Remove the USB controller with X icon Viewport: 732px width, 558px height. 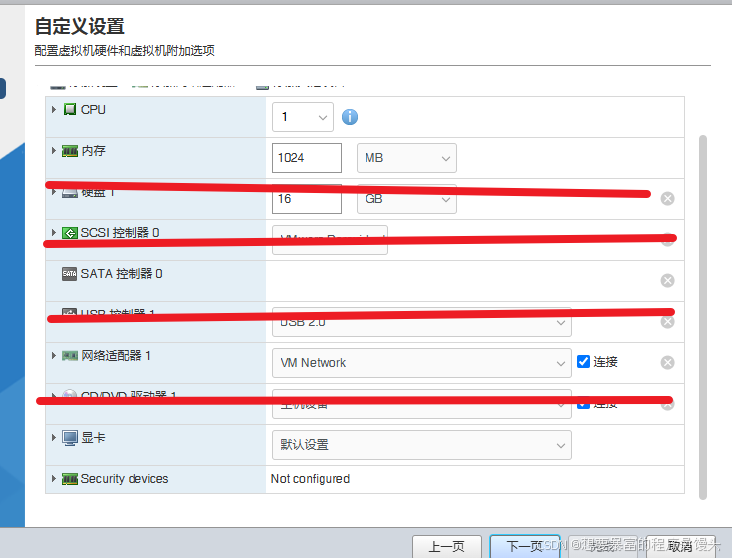coord(668,322)
